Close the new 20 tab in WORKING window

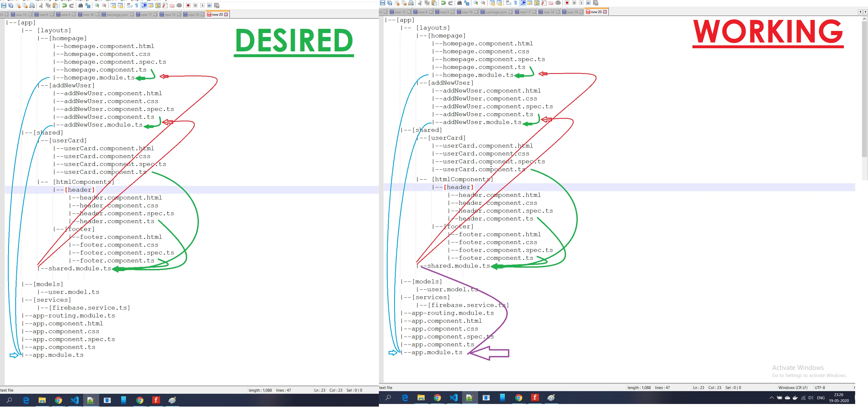[605, 12]
